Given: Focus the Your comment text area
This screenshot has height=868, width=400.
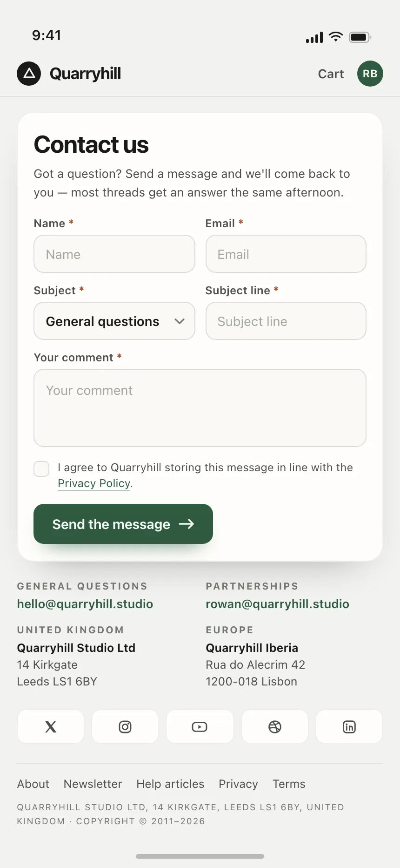Looking at the screenshot, I should click(x=200, y=408).
